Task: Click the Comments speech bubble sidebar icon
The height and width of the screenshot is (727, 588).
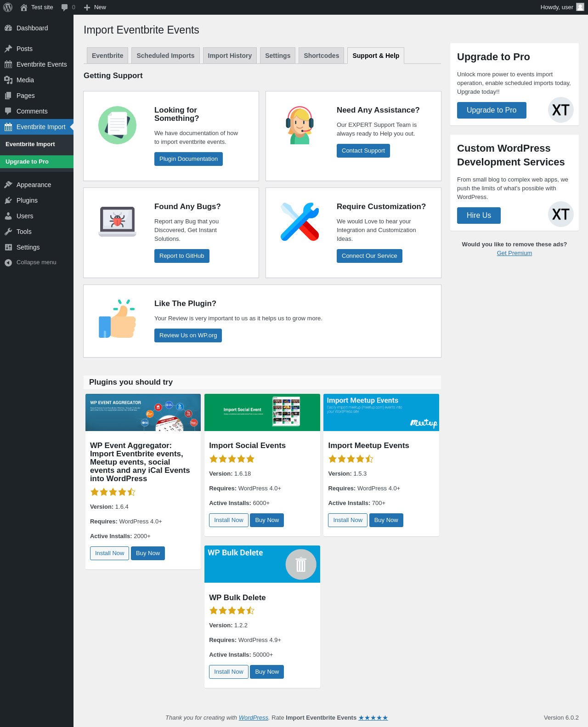Action: click(8, 111)
